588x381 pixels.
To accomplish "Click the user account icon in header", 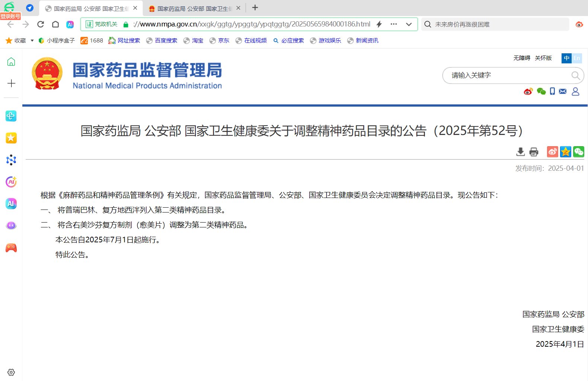I will [x=575, y=91].
